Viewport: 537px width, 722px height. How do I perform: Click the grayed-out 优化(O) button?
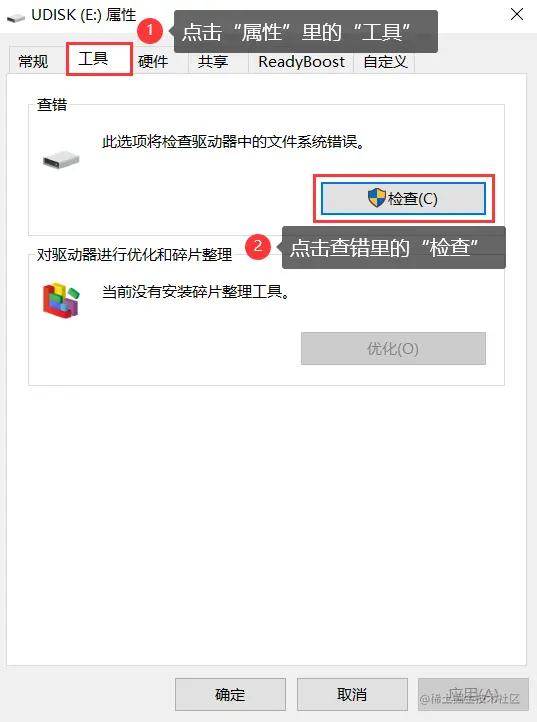point(393,349)
